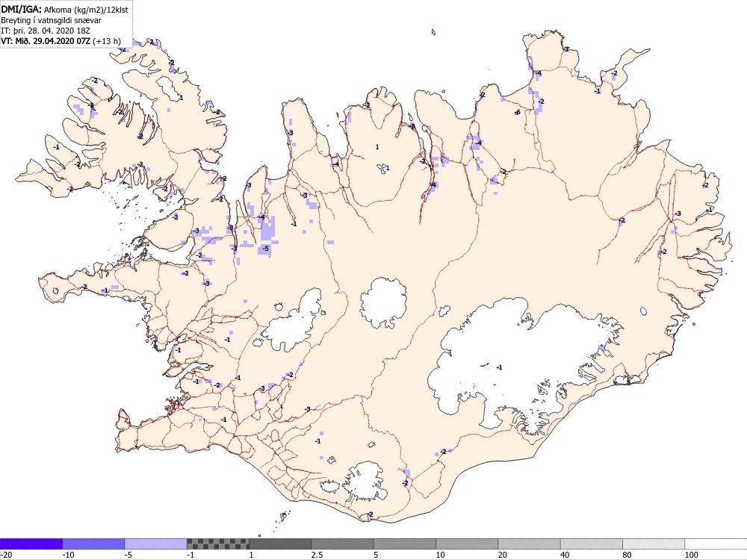Click the '-20' legend label
This screenshot has height=560, width=747.
click(6, 555)
